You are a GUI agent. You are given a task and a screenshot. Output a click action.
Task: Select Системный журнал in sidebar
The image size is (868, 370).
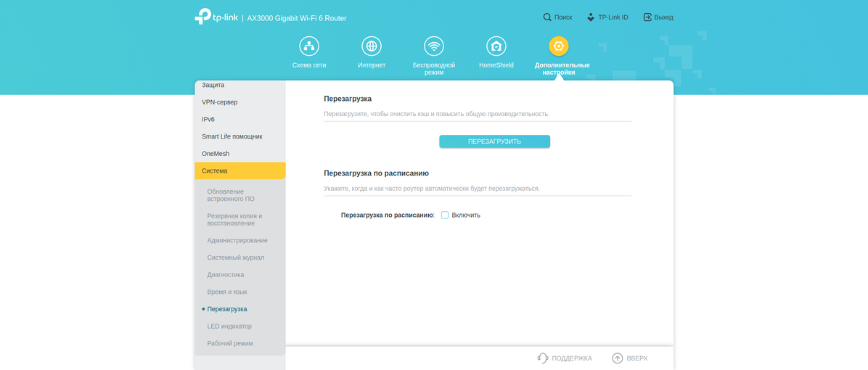tap(235, 258)
